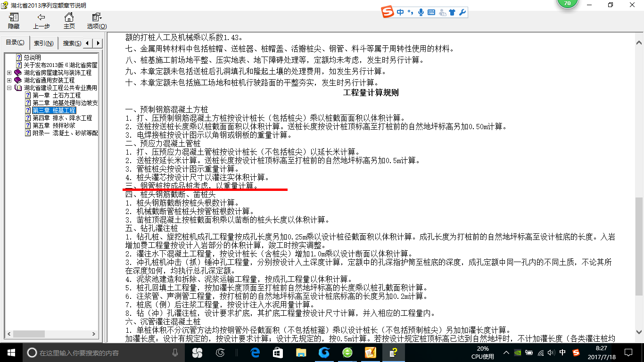Click the open book icon of 湖北省建设工程公共专业费用

coord(18,88)
